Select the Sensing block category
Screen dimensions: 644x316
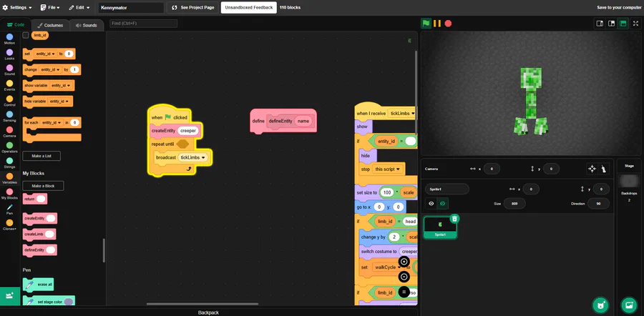(x=9, y=117)
